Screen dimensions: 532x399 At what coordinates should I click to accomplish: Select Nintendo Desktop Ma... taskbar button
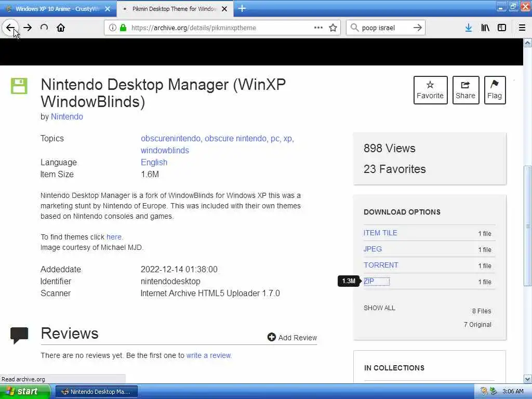point(96,392)
